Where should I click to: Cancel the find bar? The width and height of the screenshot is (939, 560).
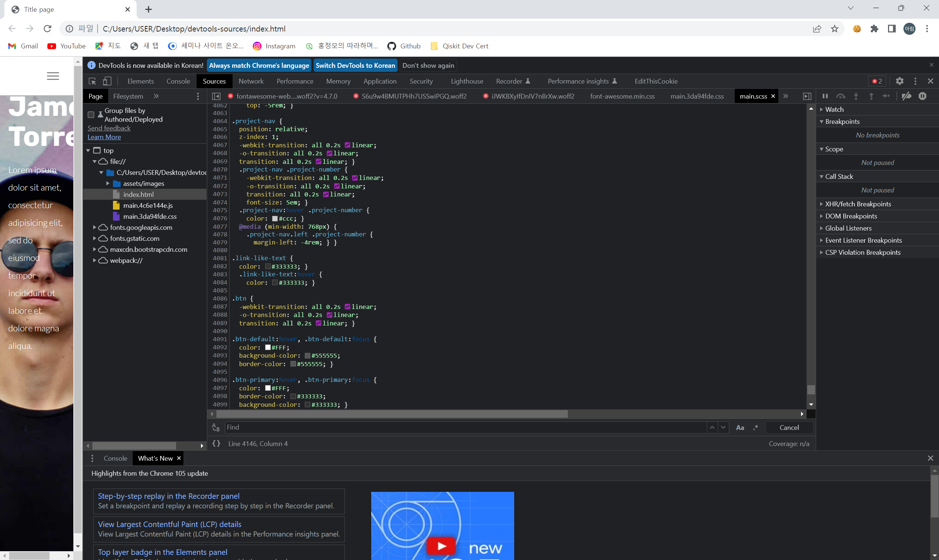point(789,427)
